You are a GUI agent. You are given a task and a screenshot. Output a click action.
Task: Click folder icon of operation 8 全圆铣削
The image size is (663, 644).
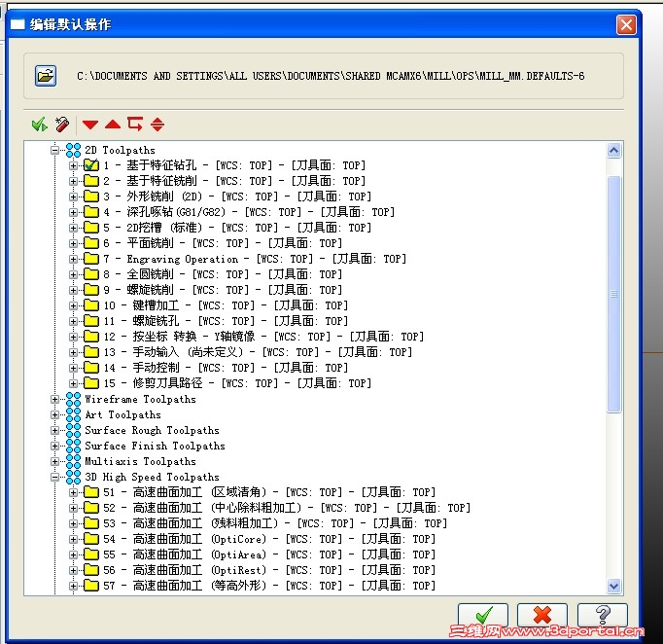[x=91, y=274]
